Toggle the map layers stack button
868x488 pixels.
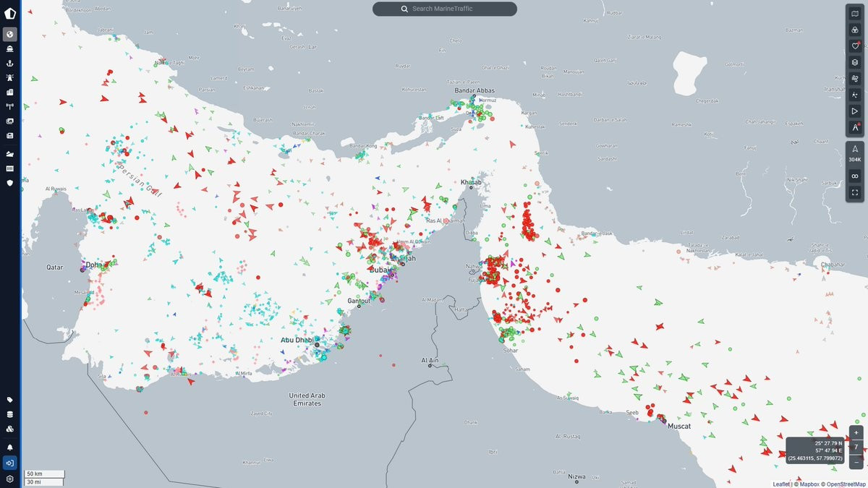(854, 62)
